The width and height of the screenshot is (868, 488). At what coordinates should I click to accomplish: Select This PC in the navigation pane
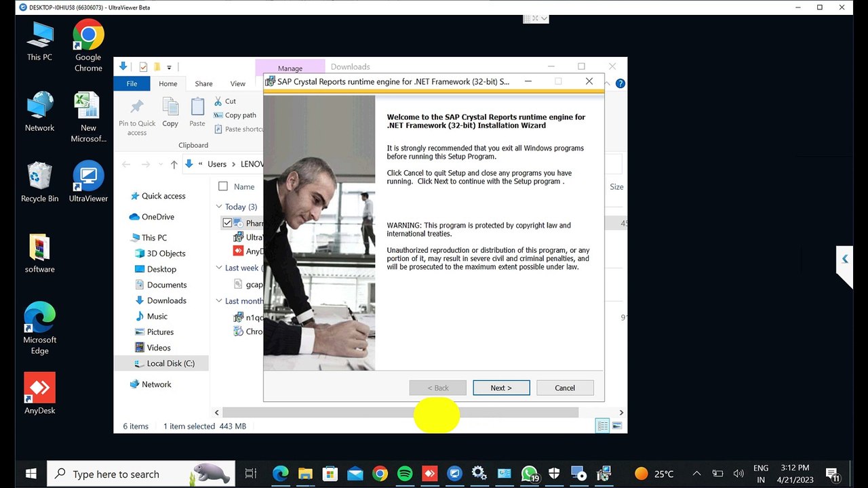pos(148,238)
